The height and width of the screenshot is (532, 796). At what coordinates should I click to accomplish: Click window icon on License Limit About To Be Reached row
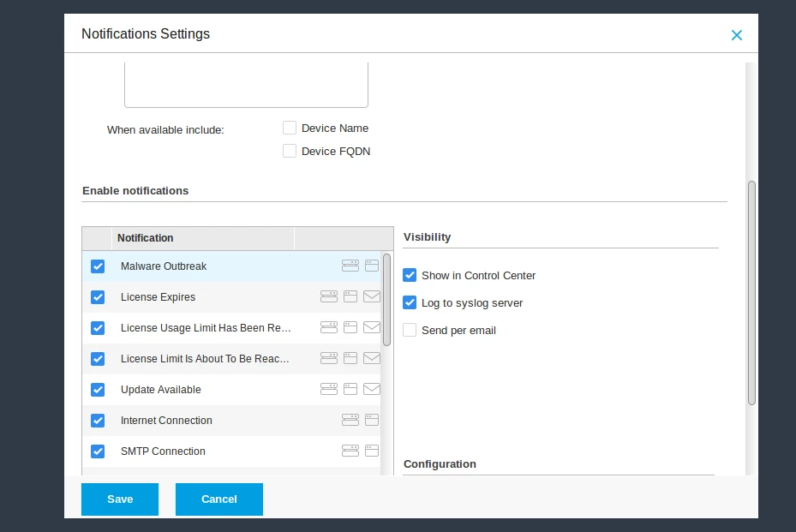click(x=350, y=359)
